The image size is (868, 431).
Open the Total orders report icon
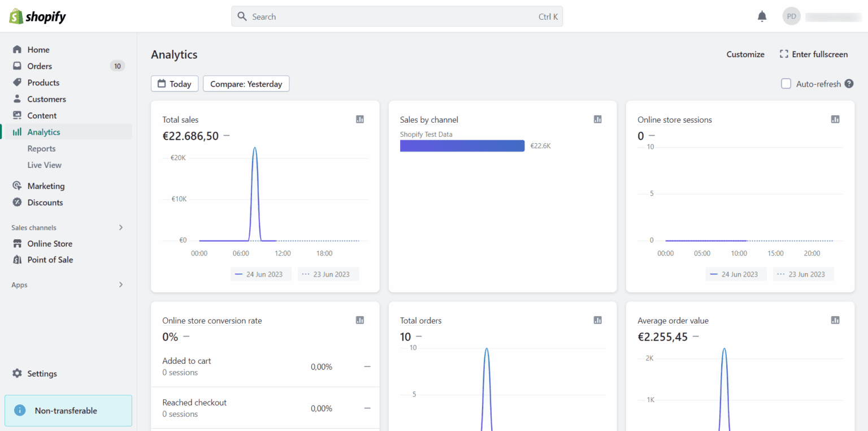coord(598,320)
